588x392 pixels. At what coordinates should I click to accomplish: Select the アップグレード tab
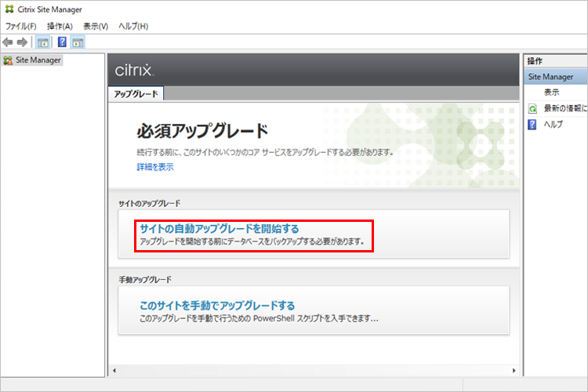(x=136, y=94)
